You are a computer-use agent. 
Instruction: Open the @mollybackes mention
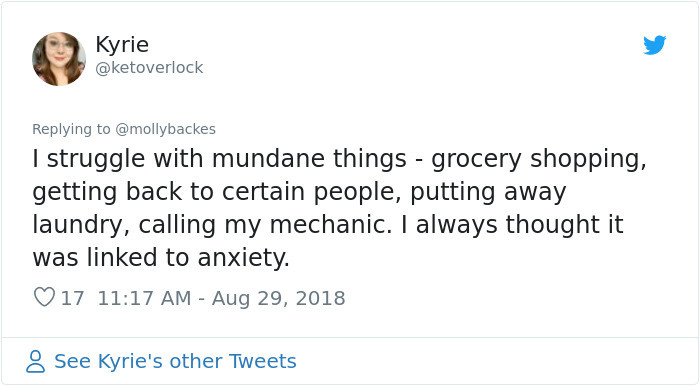pyautogui.click(x=165, y=129)
